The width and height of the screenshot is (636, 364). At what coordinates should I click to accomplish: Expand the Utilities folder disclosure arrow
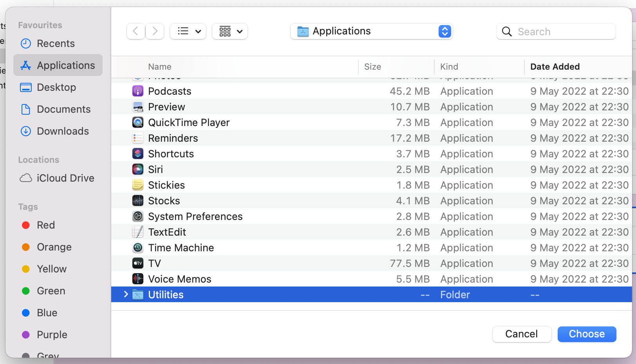click(x=126, y=294)
